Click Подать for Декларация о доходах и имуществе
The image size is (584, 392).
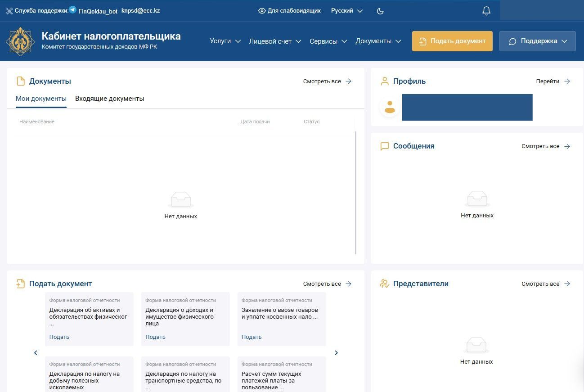pyautogui.click(x=155, y=337)
